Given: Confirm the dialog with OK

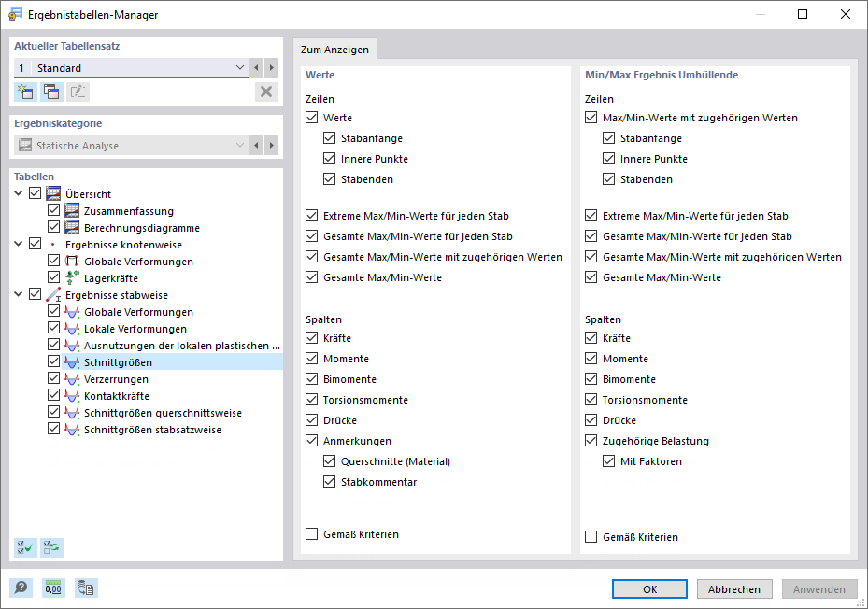Looking at the screenshot, I should pos(649,589).
